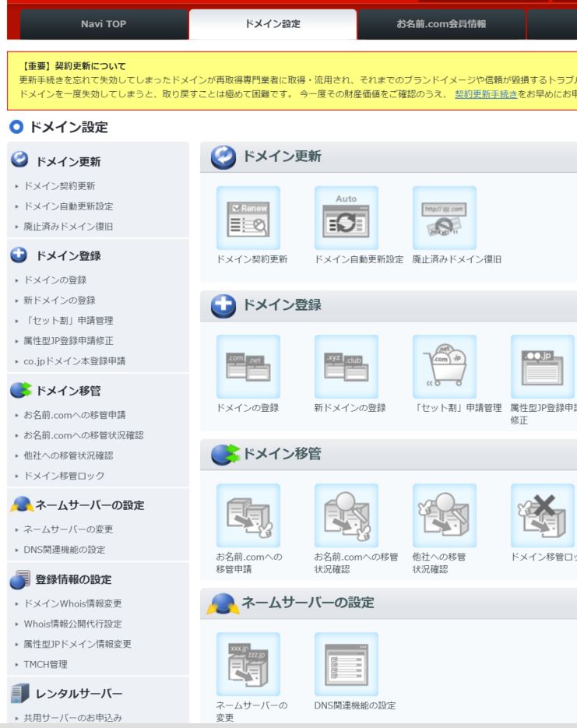Open the ドメインの登録 .com/.net icon tile
The height and width of the screenshot is (728, 577).
click(x=248, y=367)
